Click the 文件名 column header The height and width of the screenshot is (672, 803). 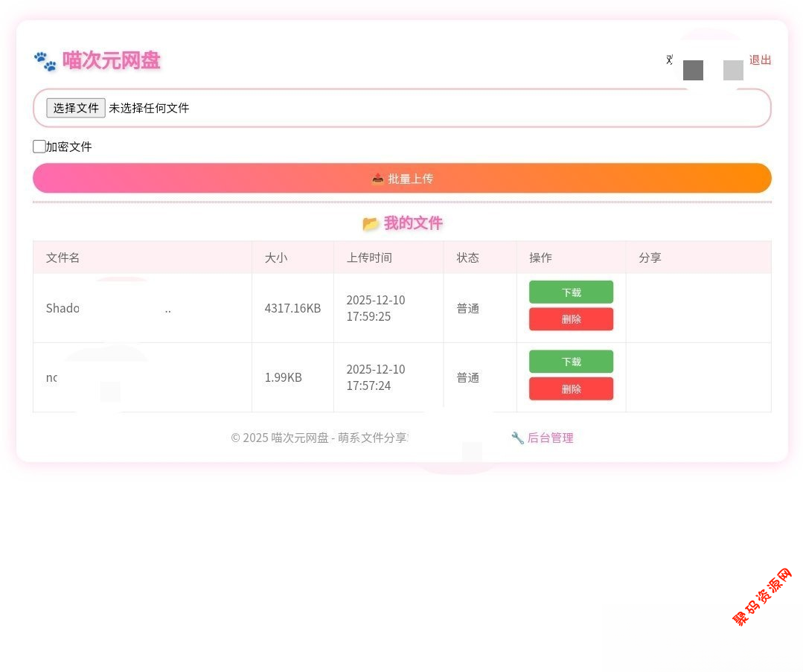coord(63,257)
